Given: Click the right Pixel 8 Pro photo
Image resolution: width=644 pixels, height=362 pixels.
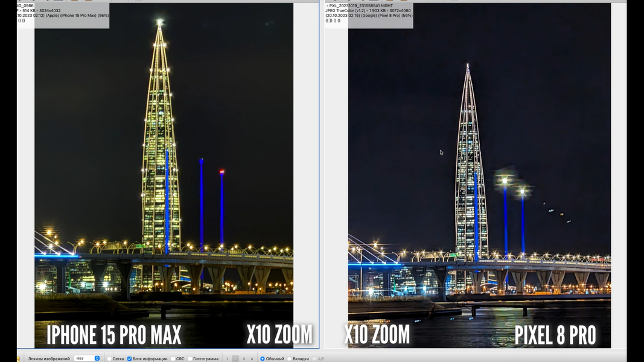Looking at the screenshot, I should [479, 181].
